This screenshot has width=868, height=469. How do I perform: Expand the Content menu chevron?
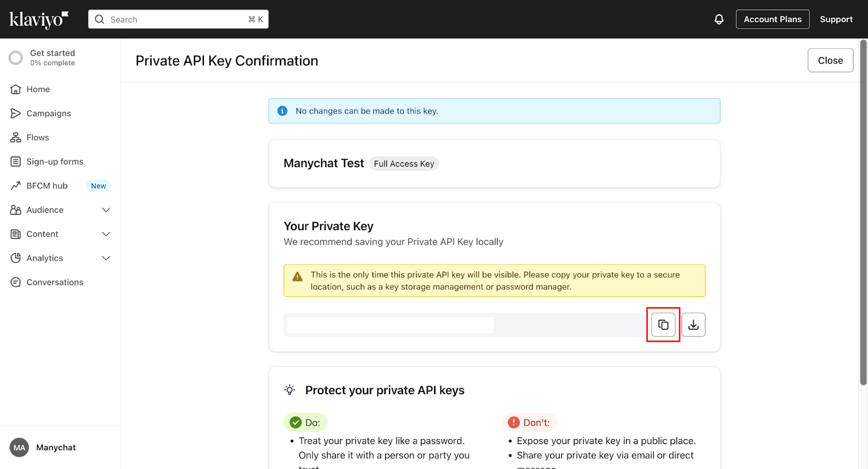point(106,234)
